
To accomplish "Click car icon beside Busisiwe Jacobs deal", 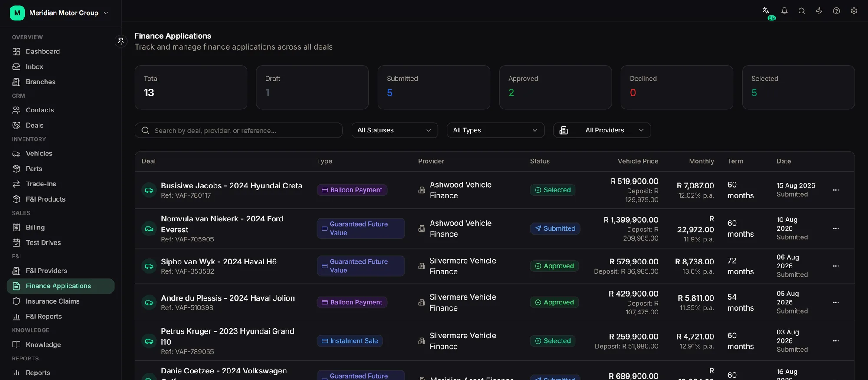I will coord(149,190).
